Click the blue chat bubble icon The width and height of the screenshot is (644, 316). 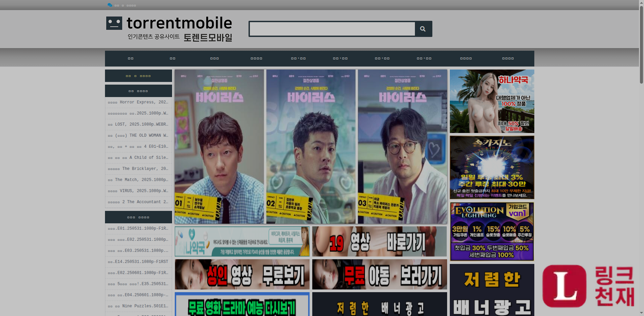(x=110, y=5)
